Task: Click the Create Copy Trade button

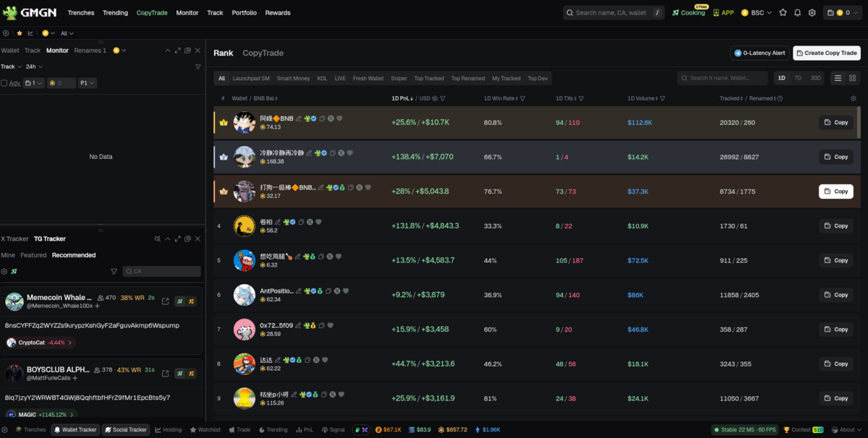Action: click(826, 53)
